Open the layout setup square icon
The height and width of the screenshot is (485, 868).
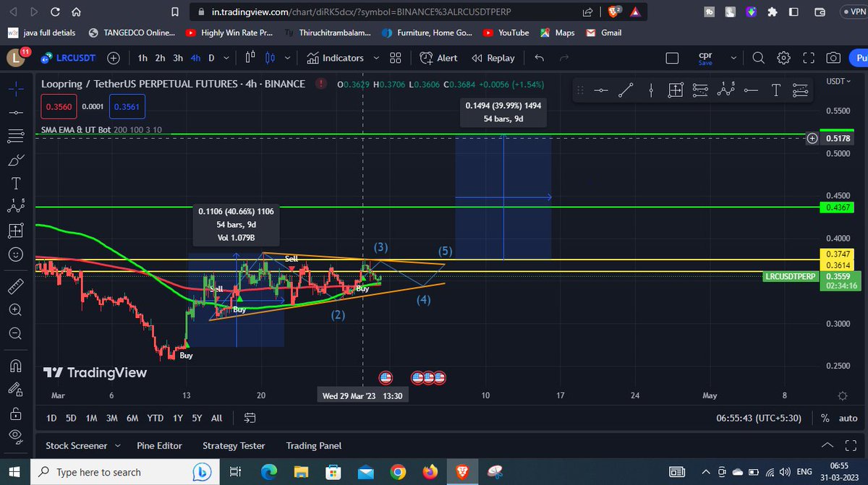point(672,58)
